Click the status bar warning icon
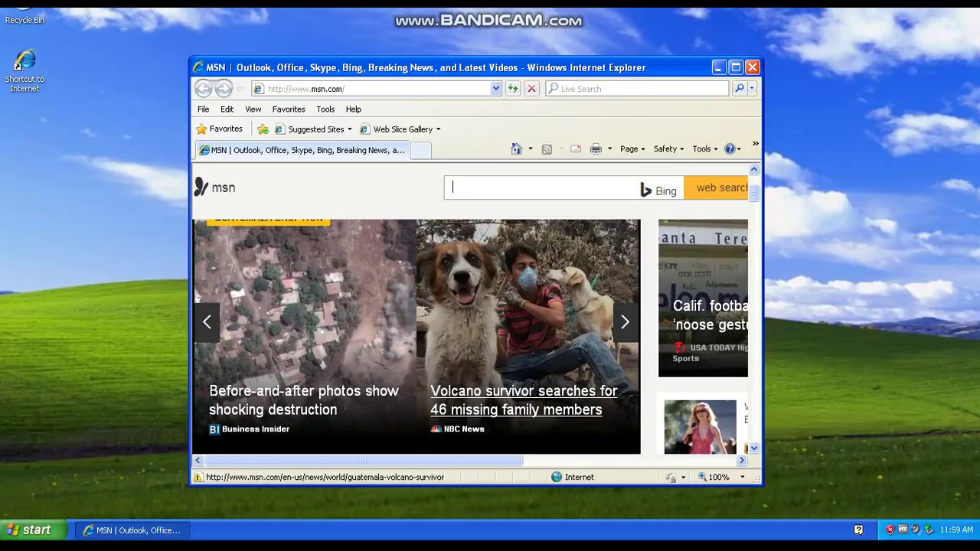Screen dimensions: 980x551 coord(198,477)
